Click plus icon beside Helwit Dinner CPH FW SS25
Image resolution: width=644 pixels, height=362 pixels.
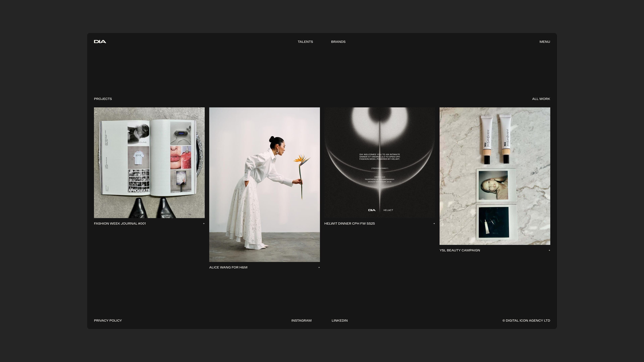pyautogui.click(x=434, y=224)
